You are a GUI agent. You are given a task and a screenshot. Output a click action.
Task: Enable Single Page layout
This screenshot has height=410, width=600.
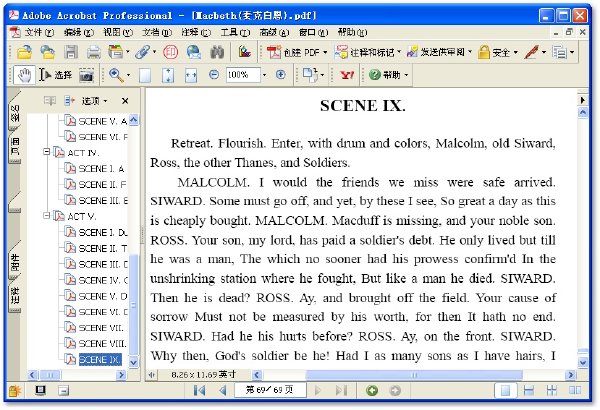point(505,390)
